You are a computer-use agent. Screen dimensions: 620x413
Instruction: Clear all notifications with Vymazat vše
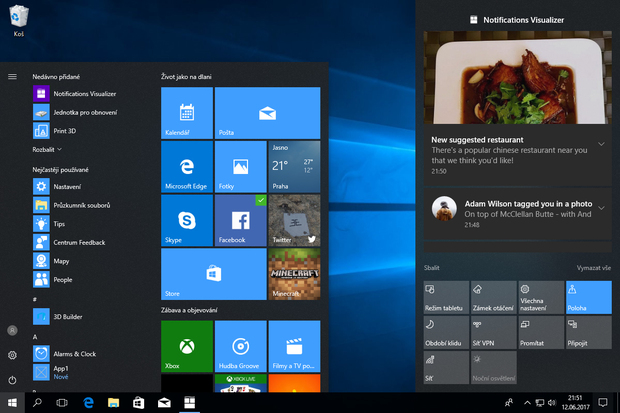tap(594, 268)
